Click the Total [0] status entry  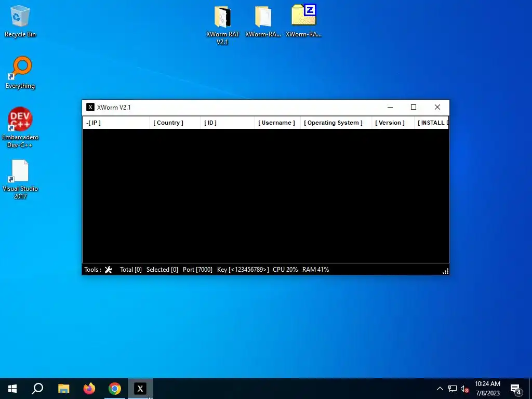click(130, 270)
